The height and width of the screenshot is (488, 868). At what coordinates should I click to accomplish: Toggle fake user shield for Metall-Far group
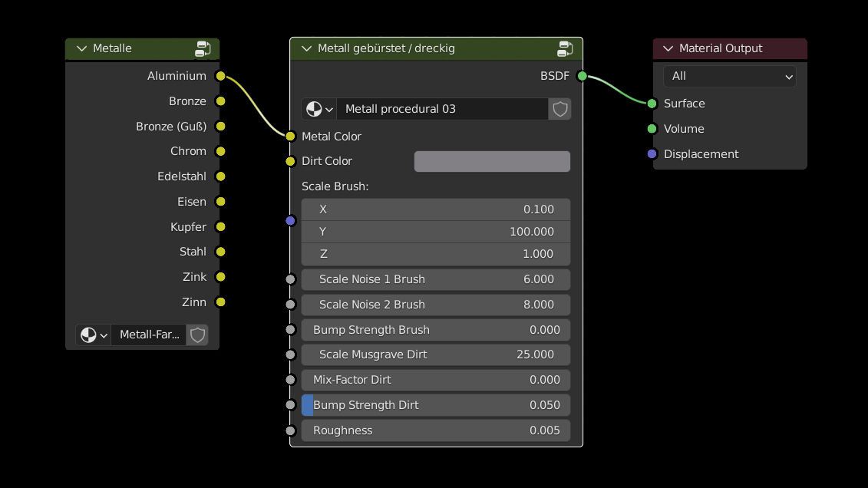point(197,335)
